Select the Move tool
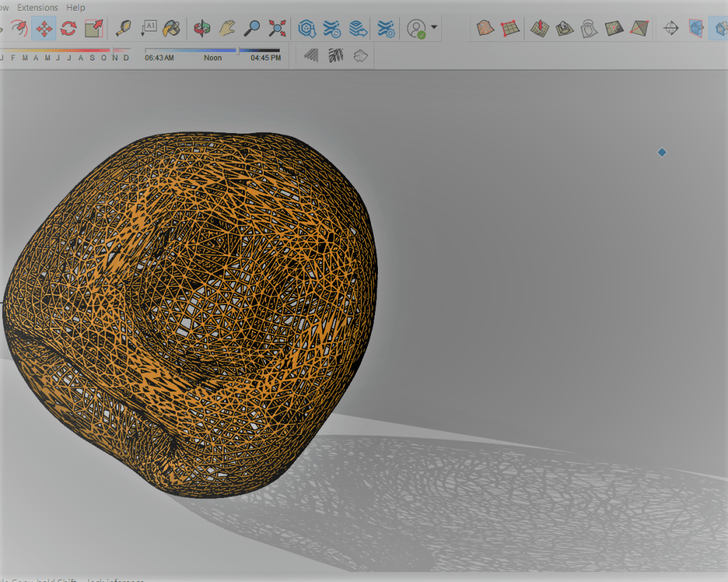Image resolution: width=728 pixels, height=582 pixels. 44,28
